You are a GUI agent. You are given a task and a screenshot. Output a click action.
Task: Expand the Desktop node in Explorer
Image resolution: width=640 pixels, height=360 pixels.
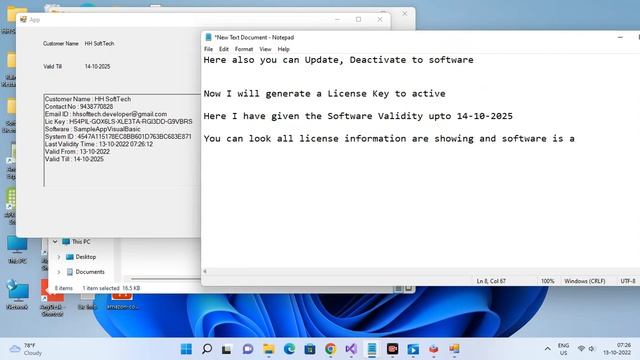[59, 257]
